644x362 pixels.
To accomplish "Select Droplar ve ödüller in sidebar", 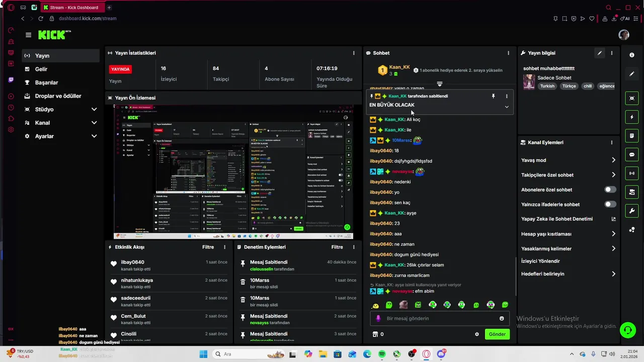I will tap(61, 96).
